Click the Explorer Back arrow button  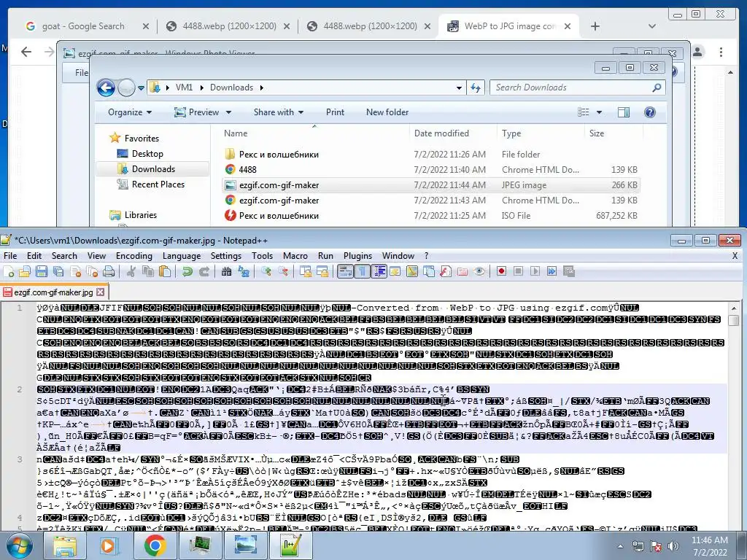tap(106, 87)
